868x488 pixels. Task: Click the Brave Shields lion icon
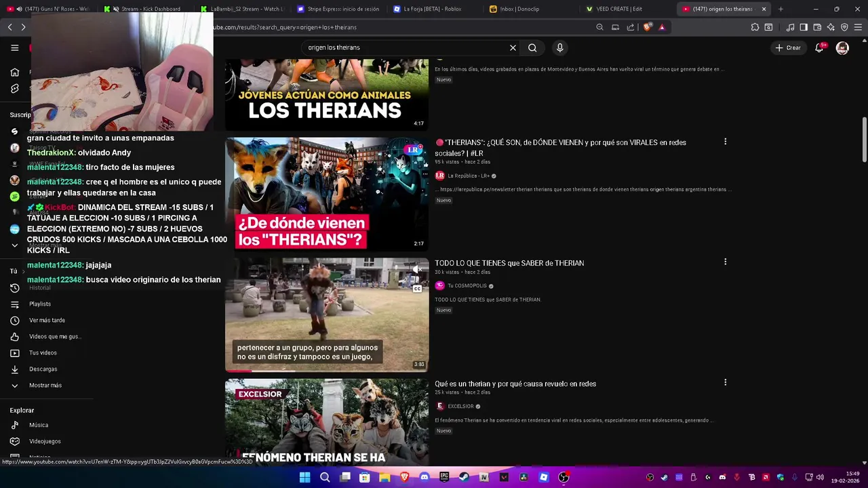tap(647, 27)
